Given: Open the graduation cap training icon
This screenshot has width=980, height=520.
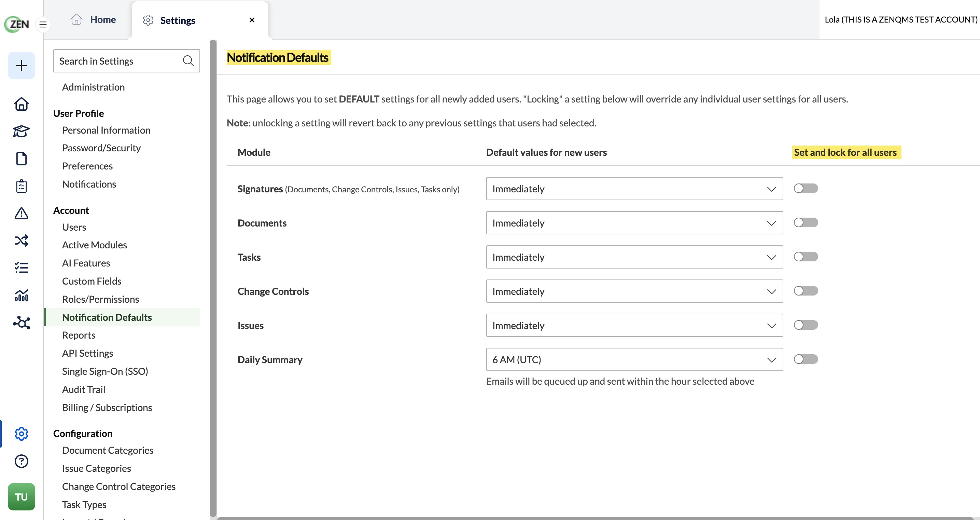Looking at the screenshot, I should pos(21,131).
